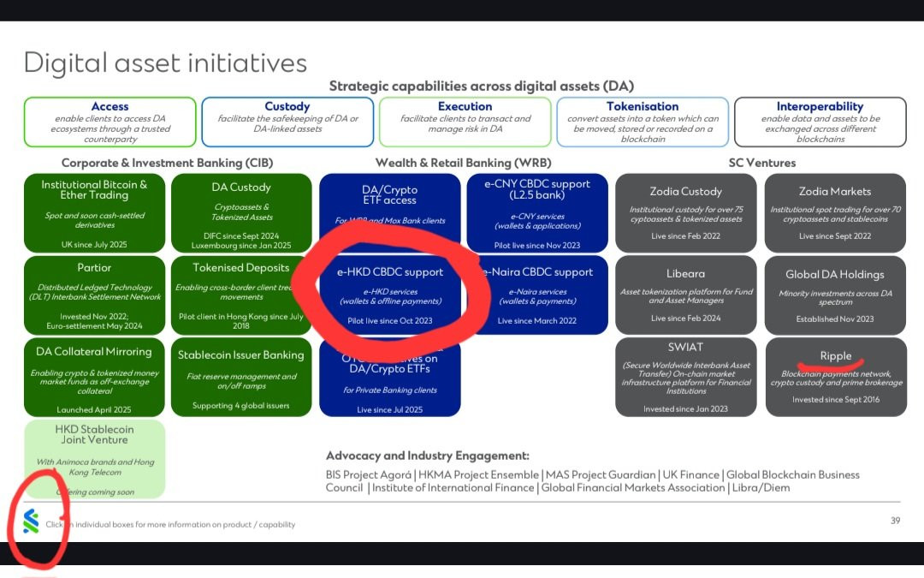
Task: Click the Partior box
Action: (94, 295)
